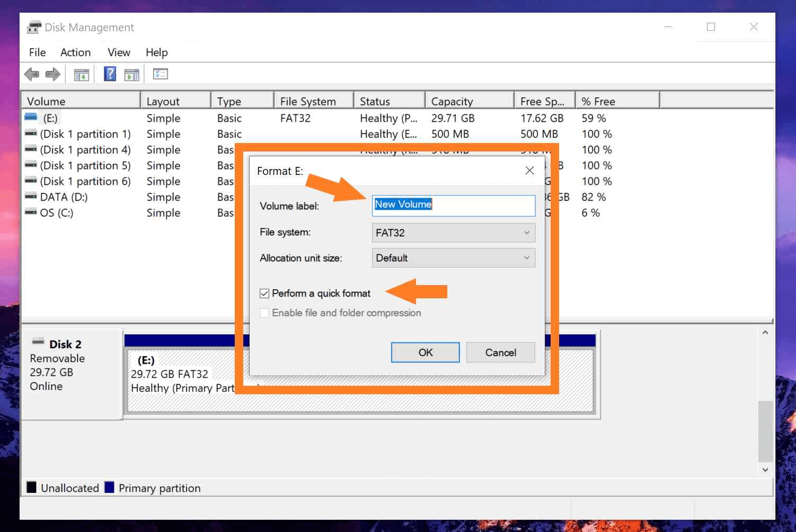796x532 pixels.
Task: Open Help using the question mark toolbar icon
Action: coord(109,74)
